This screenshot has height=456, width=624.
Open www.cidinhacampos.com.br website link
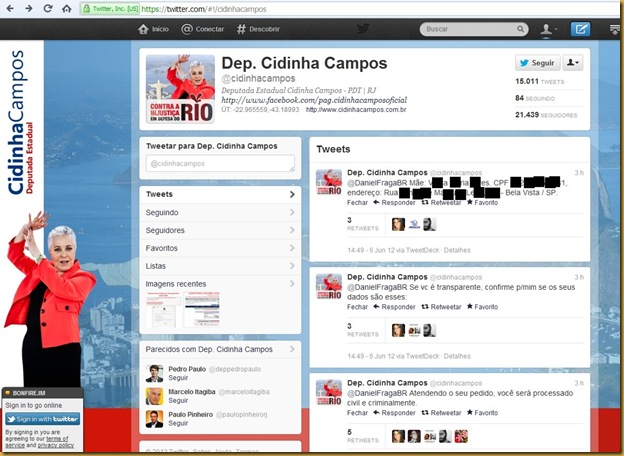[x=356, y=109]
